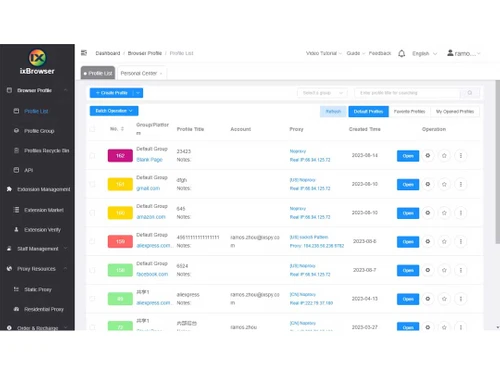Favorite profile 160 with star icon
This screenshot has width=500, height=375.
(x=444, y=213)
